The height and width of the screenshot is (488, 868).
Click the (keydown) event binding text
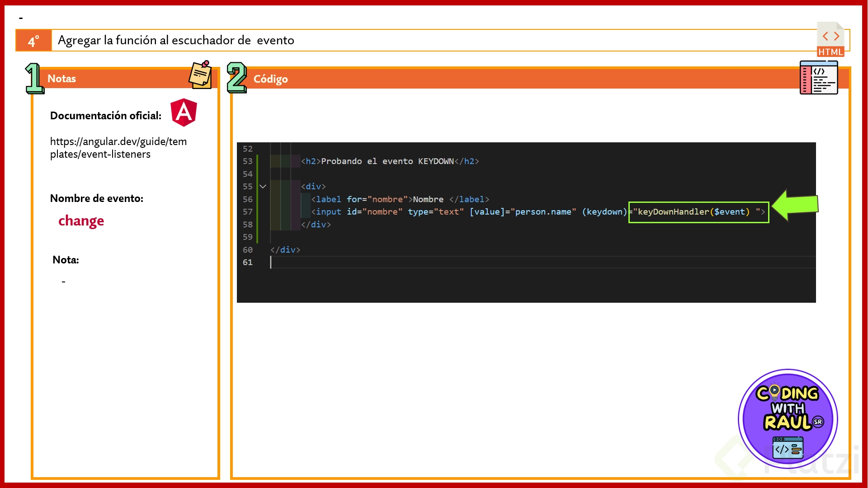[604, 212]
